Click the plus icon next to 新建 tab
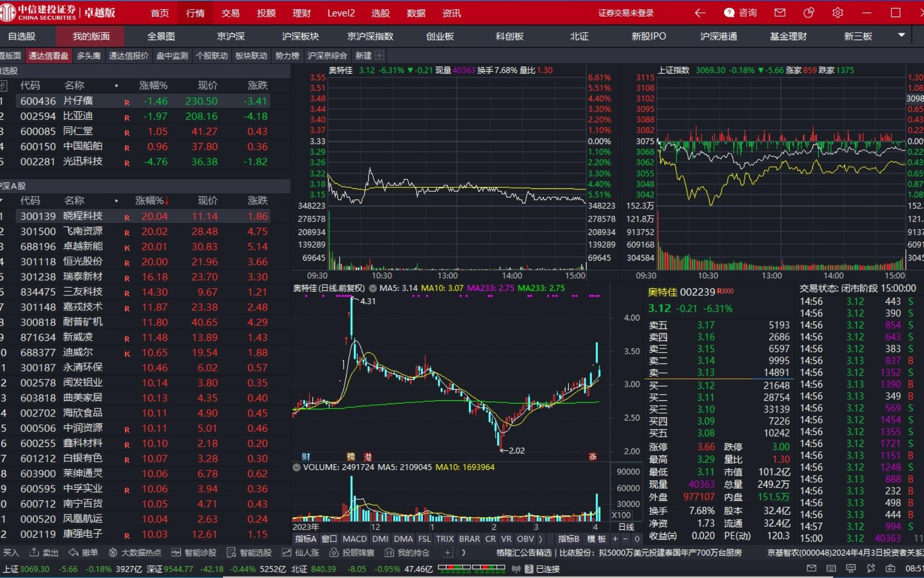This screenshot has height=578, width=924. (380, 56)
